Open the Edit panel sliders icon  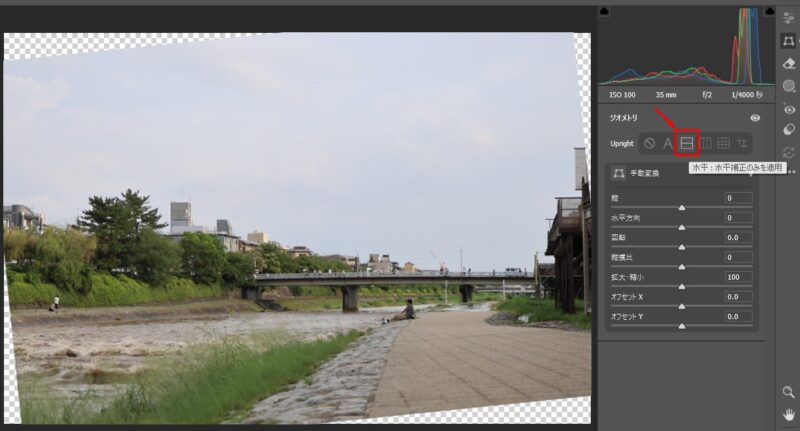click(x=789, y=17)
